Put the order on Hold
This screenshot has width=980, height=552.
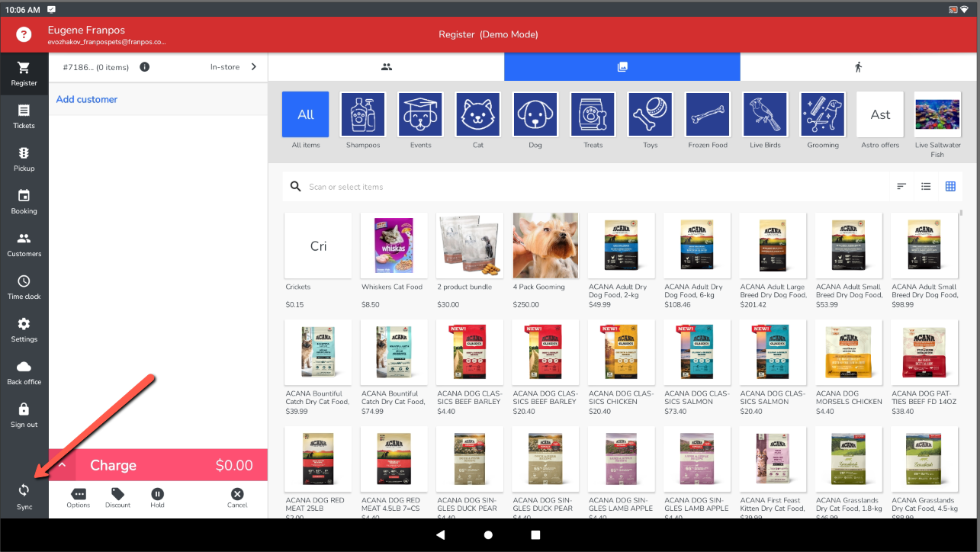(x=157, y=499)
